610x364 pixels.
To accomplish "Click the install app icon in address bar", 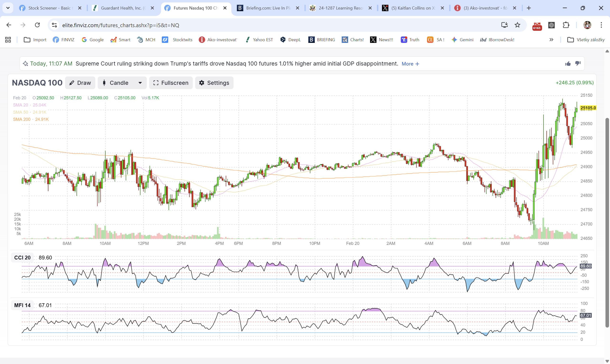I will tap(504, 25).
